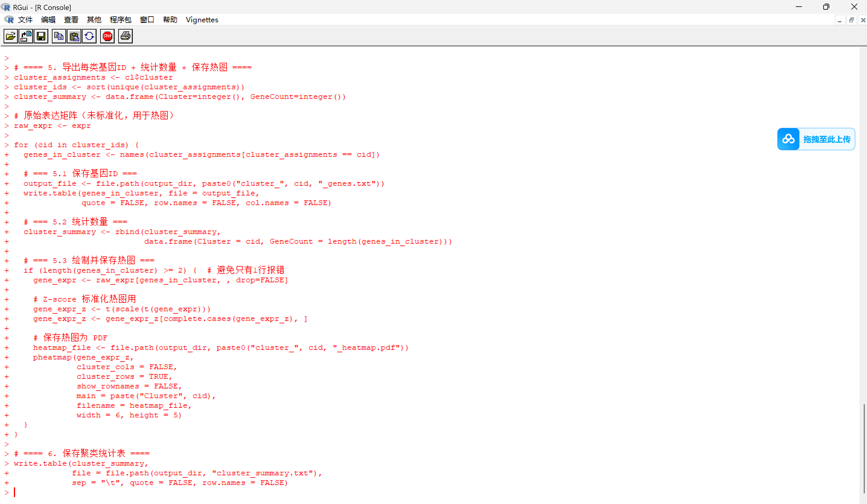Click text 'filename = heatmap_file,'

pyautogui.click(x=134, y=405)
